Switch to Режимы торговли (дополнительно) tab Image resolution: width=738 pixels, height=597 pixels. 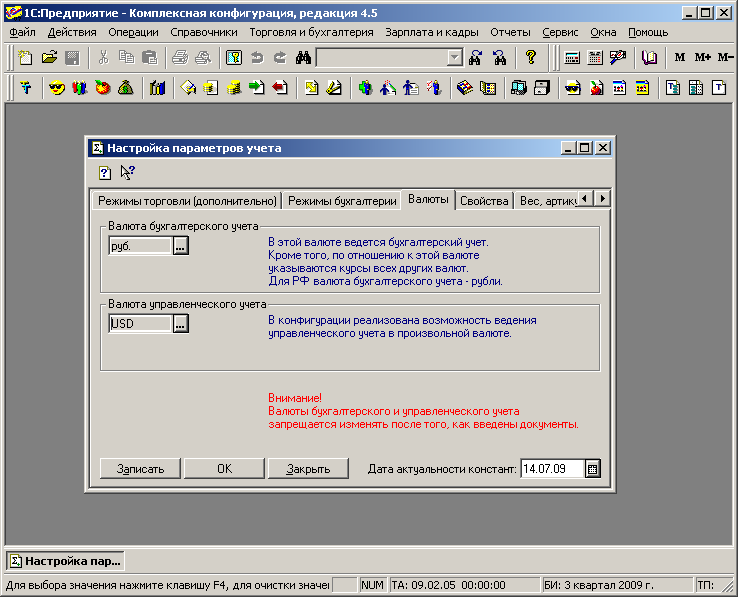point(187,201)
